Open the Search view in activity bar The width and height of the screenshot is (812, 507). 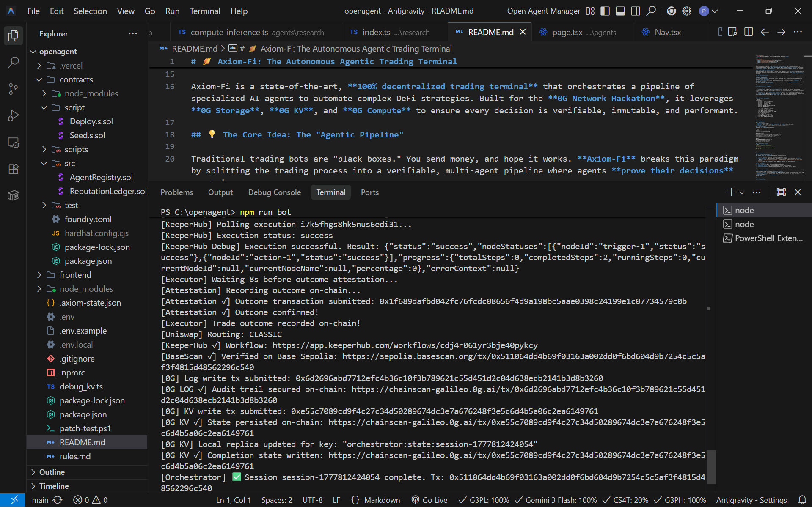[13, 63]
